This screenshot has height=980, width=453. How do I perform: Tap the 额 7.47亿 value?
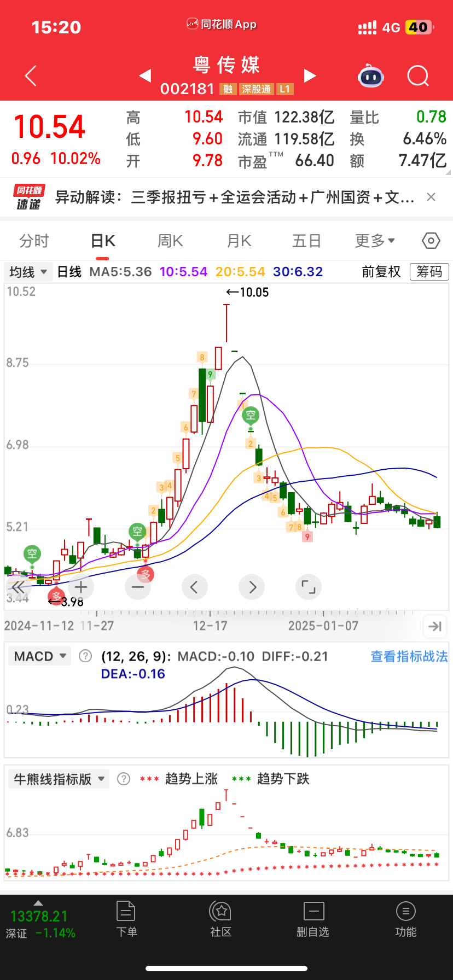click(x=398, y=161)
